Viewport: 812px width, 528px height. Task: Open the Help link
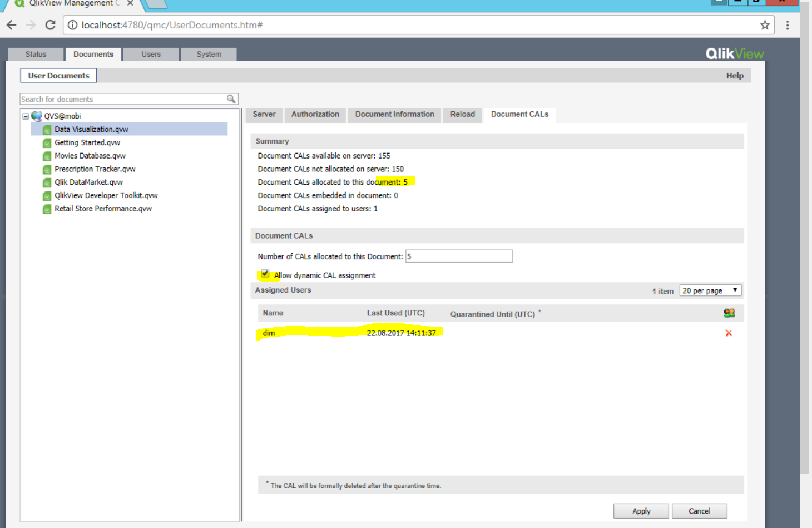click(x=735, y=76)
